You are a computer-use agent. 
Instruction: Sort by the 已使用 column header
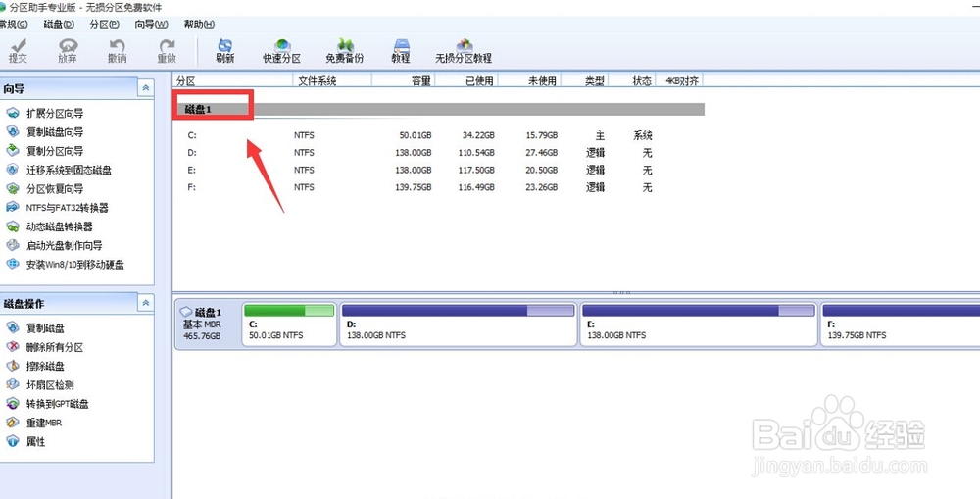tap(466, 80)
